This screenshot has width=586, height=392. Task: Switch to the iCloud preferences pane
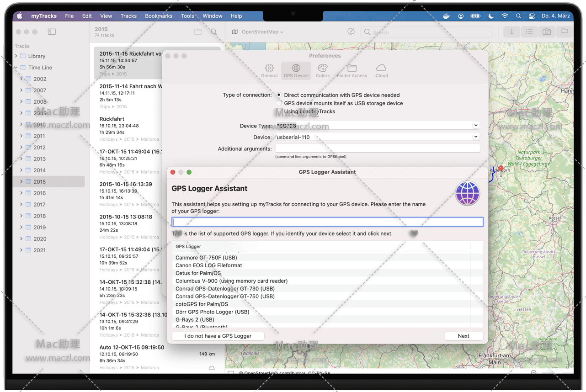pos(381,70)
